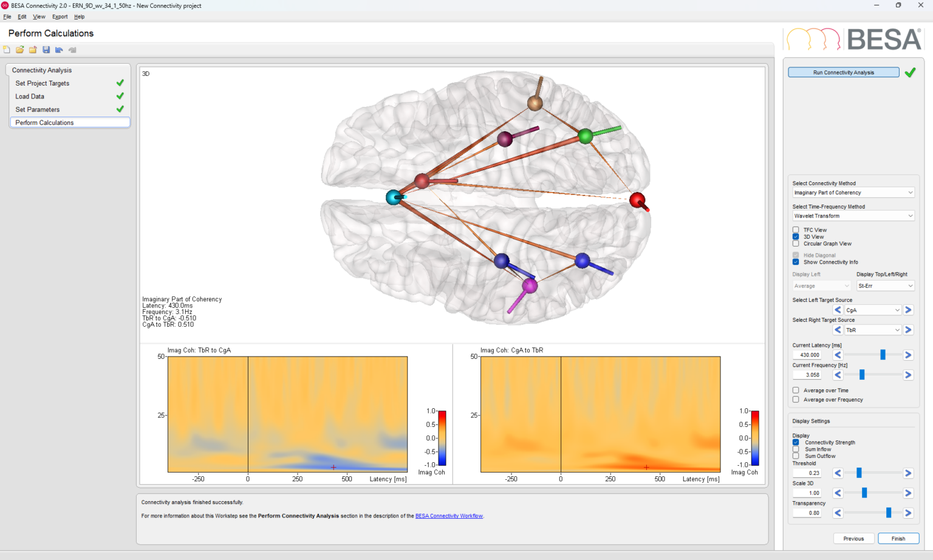Image resolution: width=933 pixels, height=560 pixels.
Task: Follow the BESA Connectivity Workflow link
Action: pos(449,515)
